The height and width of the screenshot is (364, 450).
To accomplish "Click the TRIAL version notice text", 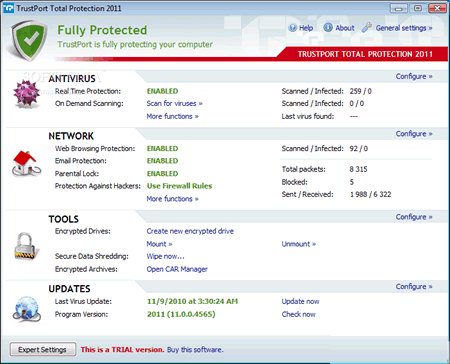I will (x=122, y=350).
